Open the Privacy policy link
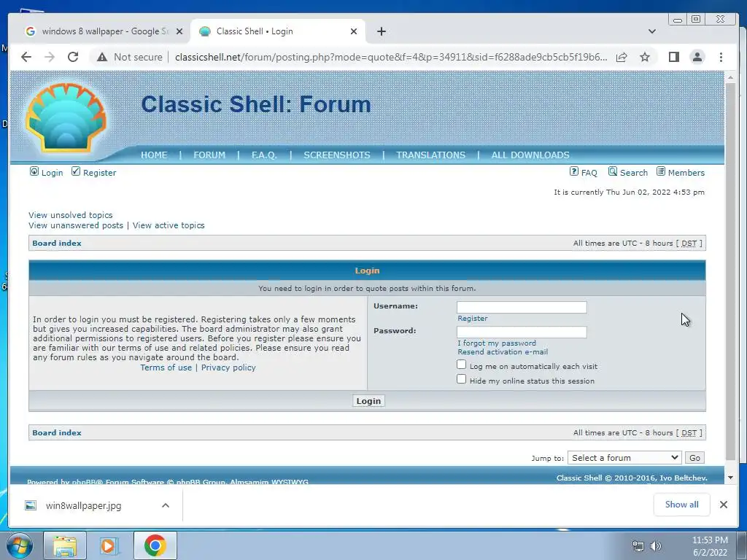The width and height of the screenshot is (747, 560). point(228,367)
